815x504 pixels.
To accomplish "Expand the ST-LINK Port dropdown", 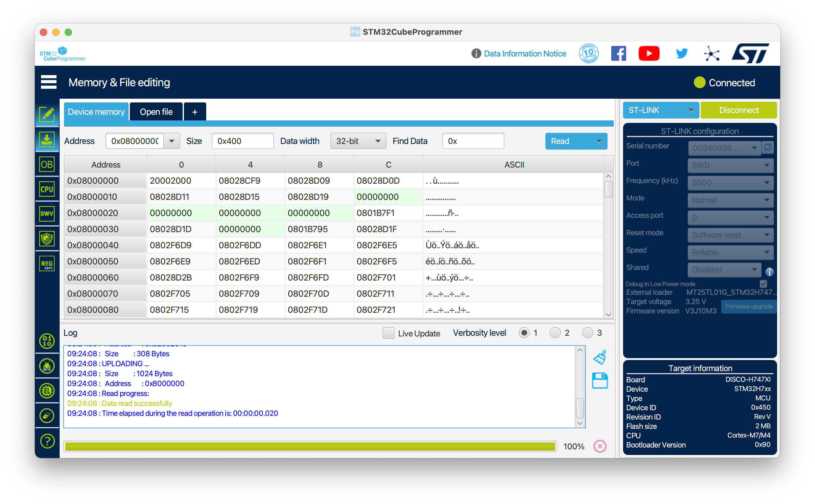I will [x=730, y=165].
